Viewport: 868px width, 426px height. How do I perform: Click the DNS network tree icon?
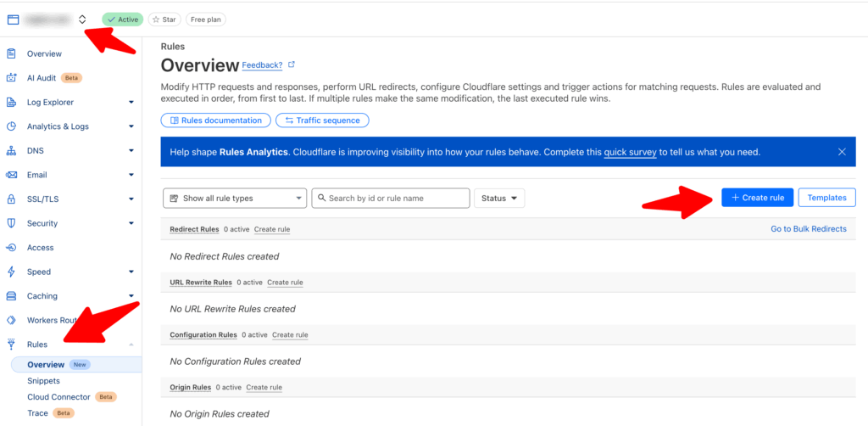pyautogui.click(x=10, y=151)
